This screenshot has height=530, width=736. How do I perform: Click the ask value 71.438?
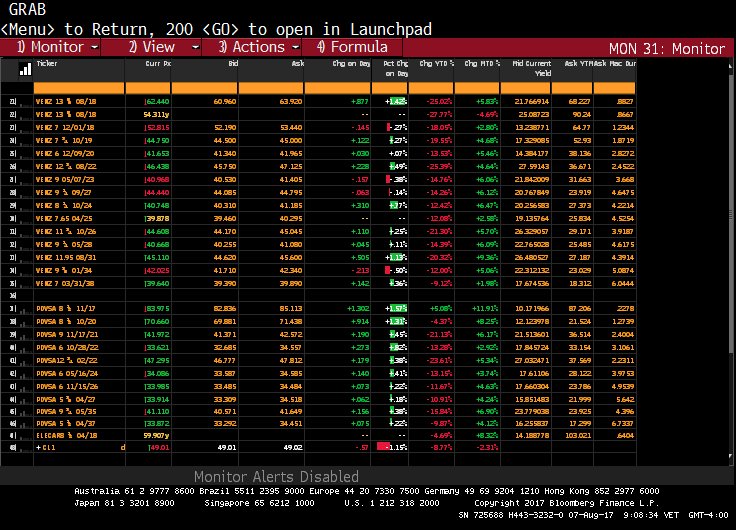[x=291, y=322]
